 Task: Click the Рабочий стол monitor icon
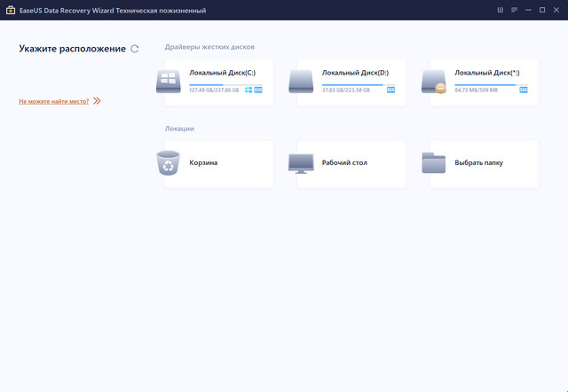[302, 163]
